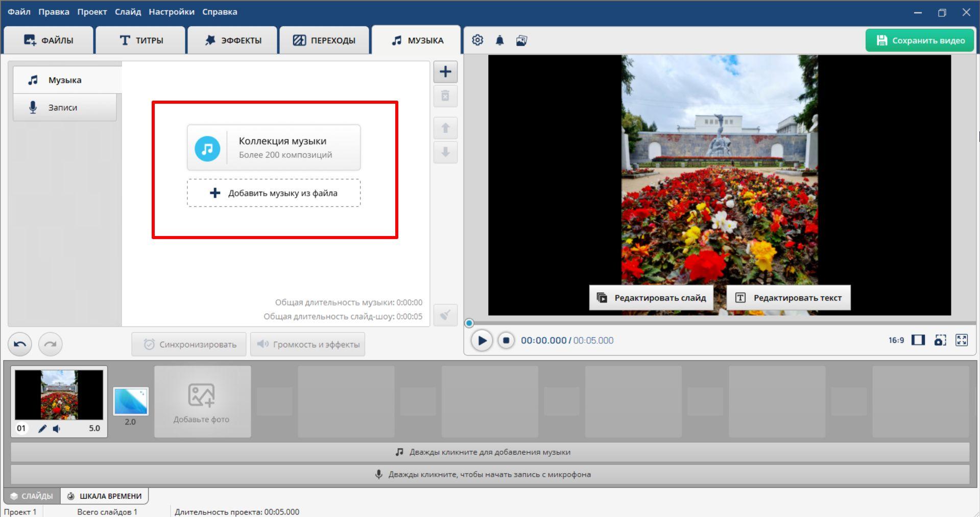Click the preview playback position slider handle
Screen dimensions: 980x517
(469, 323)
